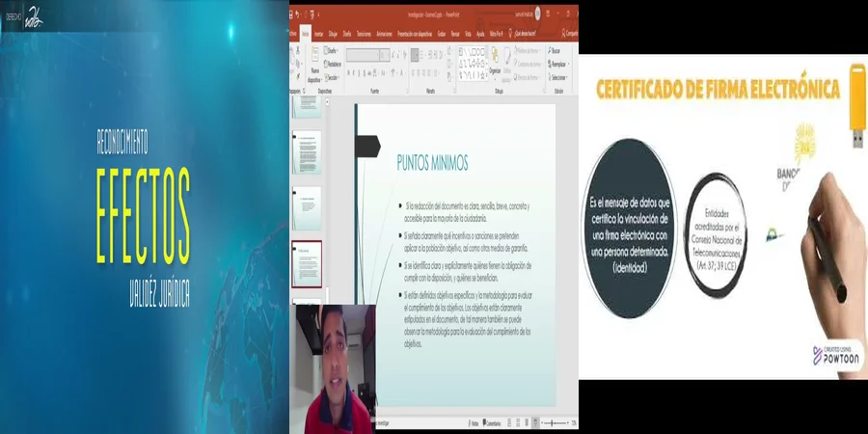Viewport: 868px width, 434px height.
Task: Apply text highlight color
Action: [x=393, y=73]
